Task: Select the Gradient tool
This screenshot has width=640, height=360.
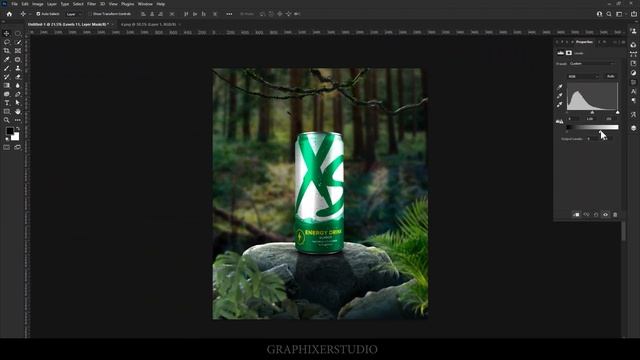Action: pos(7,85)
